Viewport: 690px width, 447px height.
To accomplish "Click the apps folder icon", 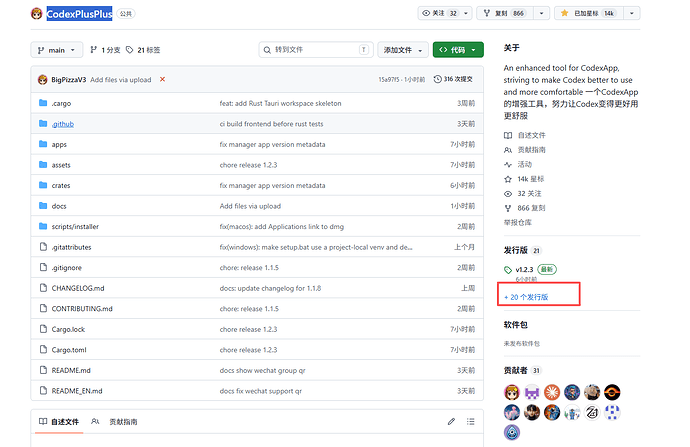I will coord(43,144).
